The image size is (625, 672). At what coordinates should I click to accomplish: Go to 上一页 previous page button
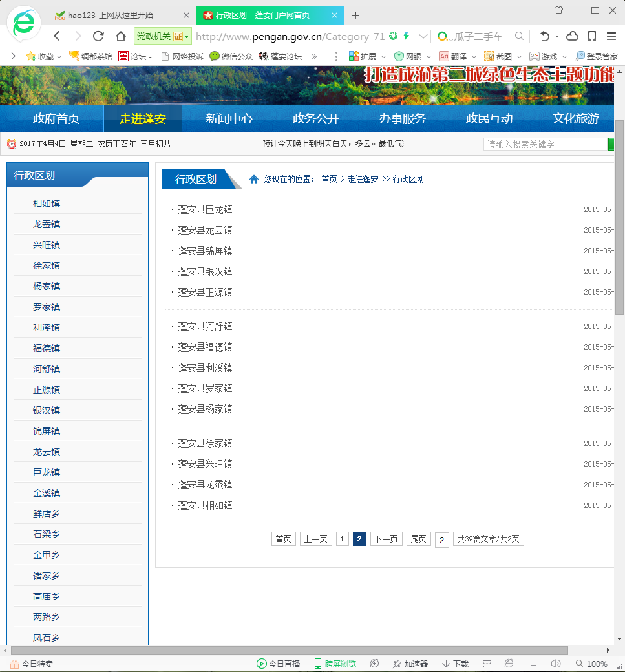coord(315,539)
